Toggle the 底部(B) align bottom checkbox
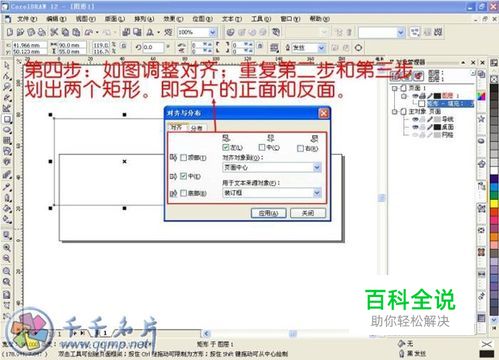Image resolution: width=499 pixels, height=360 pixels. tap(183, 193)
